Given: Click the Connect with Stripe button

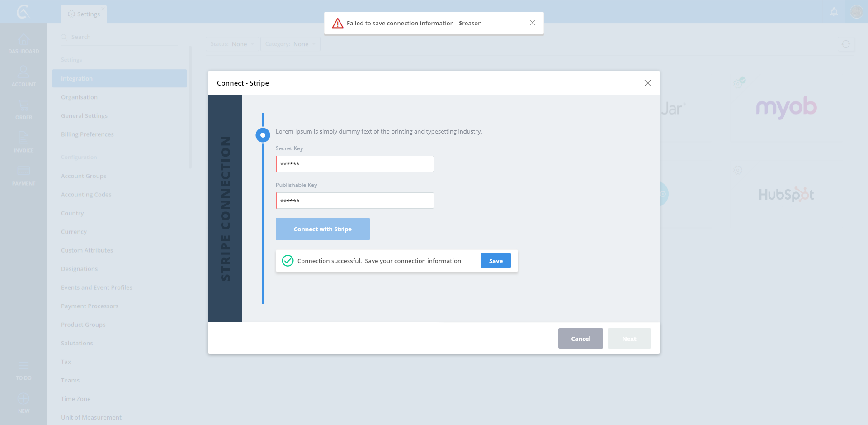Looking at the screenshot, I should tap(322, 229).
